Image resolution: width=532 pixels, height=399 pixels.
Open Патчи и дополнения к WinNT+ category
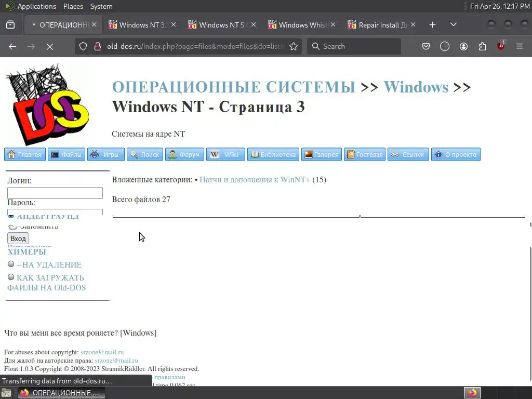click(x=255, y=180)
